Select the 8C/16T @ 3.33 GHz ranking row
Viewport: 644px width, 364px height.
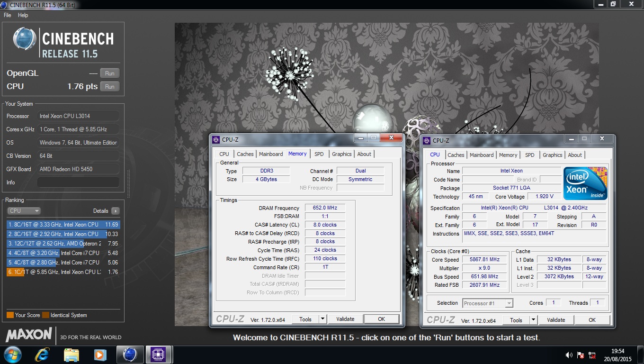(x=63, y=225)
